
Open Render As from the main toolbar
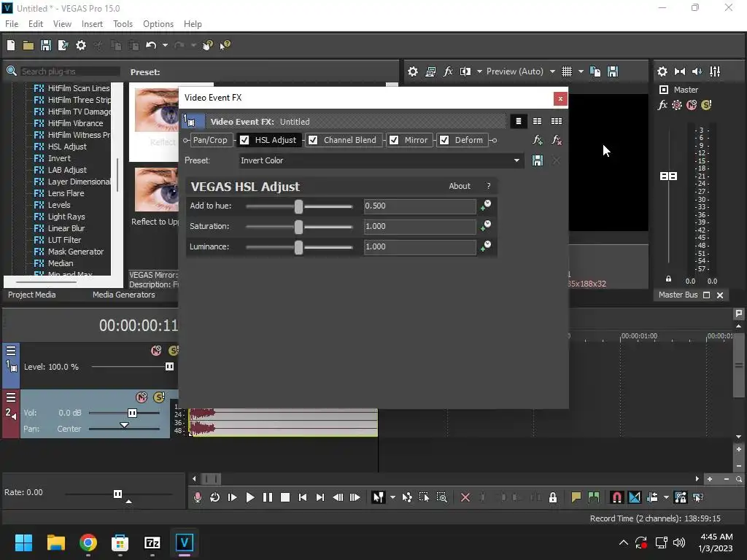(63, 45)
